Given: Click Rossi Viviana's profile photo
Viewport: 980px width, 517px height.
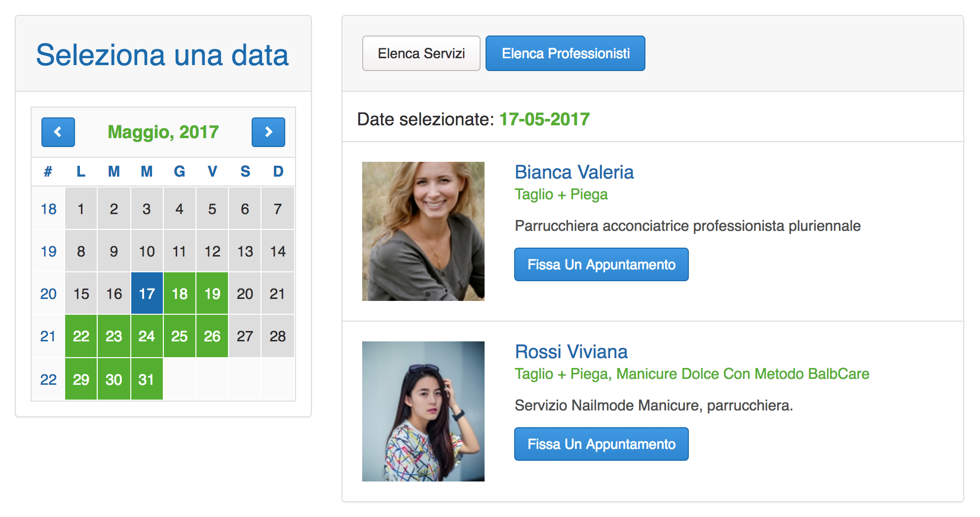Looking at the screenshot, I should pyautogui.click(x=423, y=411).
